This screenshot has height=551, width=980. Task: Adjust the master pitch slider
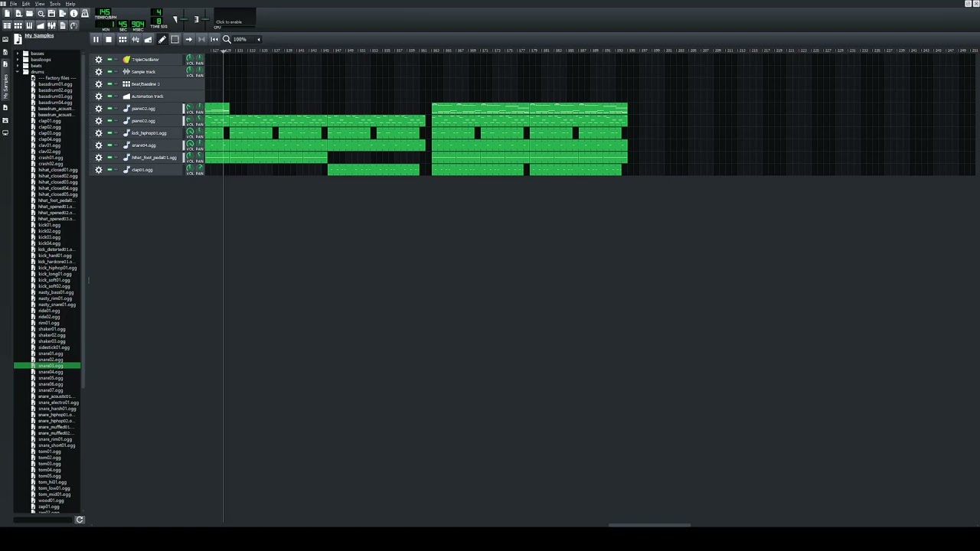point(205,19)
